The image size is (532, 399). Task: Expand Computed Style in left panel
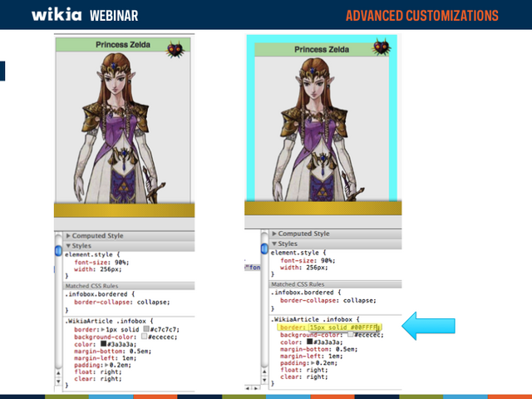68,235
